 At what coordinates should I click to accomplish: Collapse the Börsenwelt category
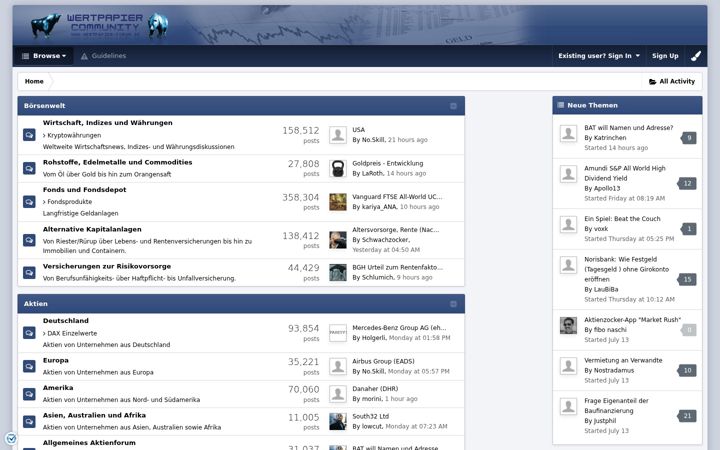[x=453, y=106]
